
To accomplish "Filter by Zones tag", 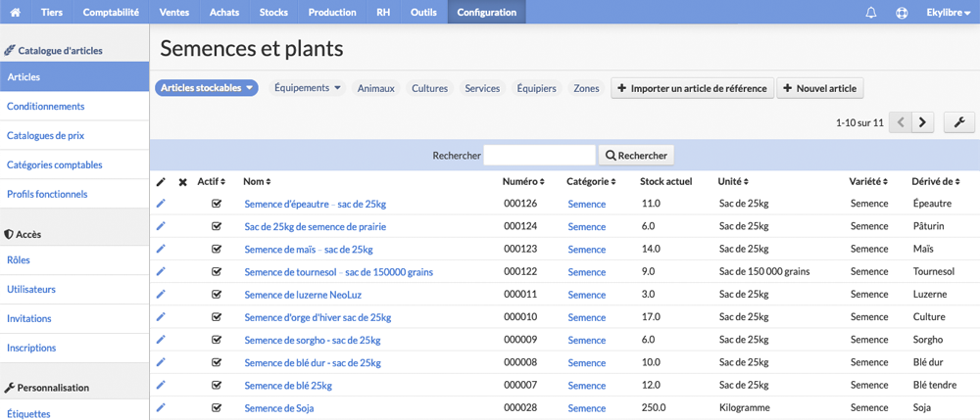I will [x=586, y=89].
